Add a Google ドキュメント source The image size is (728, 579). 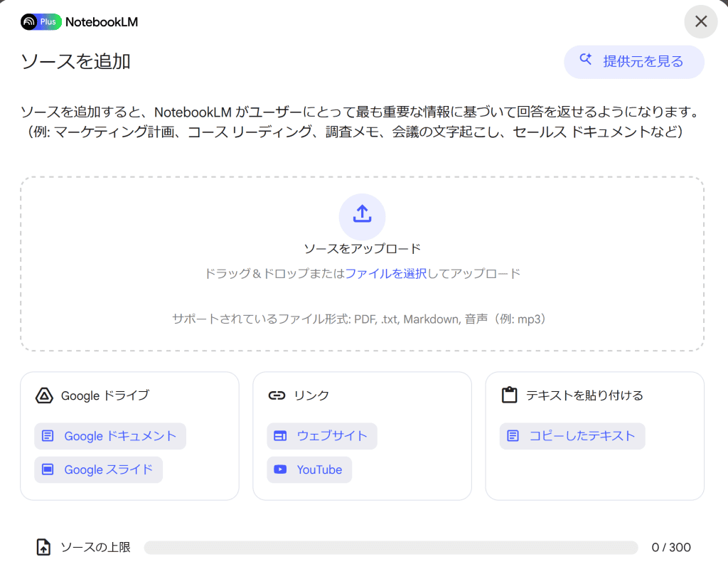110,436
